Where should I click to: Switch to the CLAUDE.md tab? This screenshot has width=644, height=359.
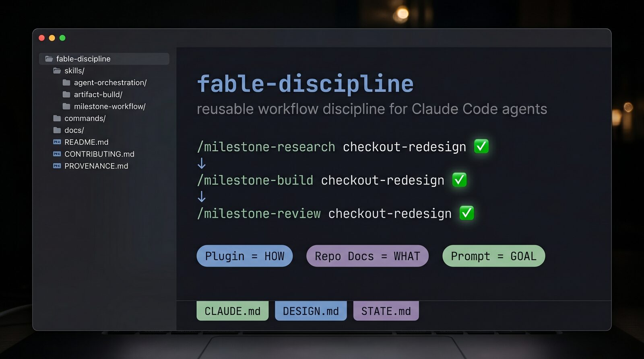(233, 311)
